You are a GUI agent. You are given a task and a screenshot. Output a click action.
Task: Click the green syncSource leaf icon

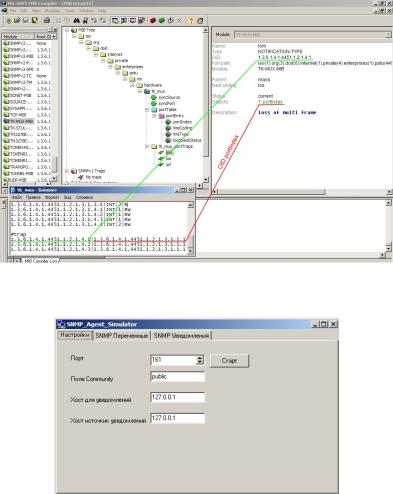click(154, 97)
